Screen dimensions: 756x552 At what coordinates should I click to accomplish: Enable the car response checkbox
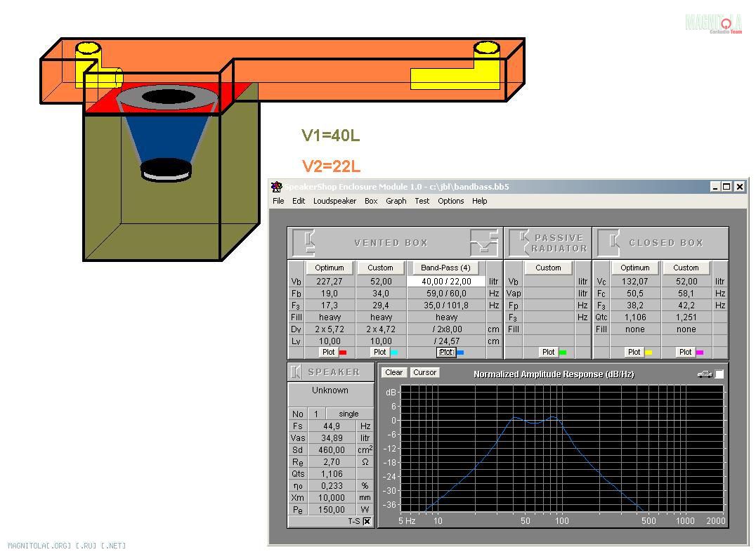pos(719,374)
